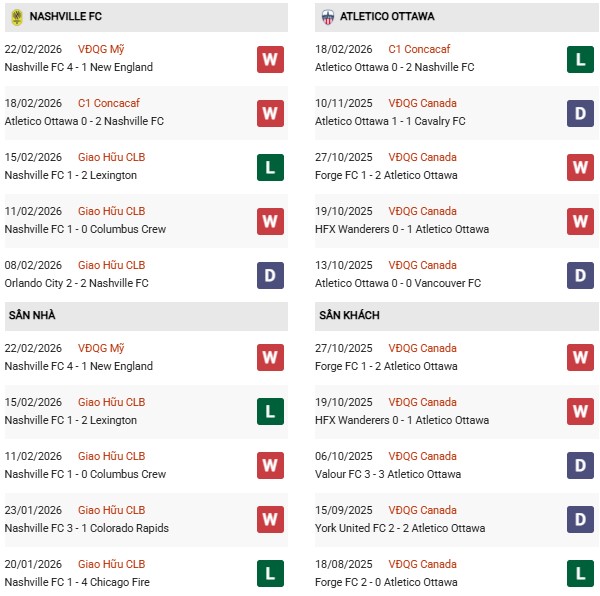Select the SÂN NHÀ home section header
Image resolution: width=600 pixels, height=596 pixels.
[x=32, y=315]
